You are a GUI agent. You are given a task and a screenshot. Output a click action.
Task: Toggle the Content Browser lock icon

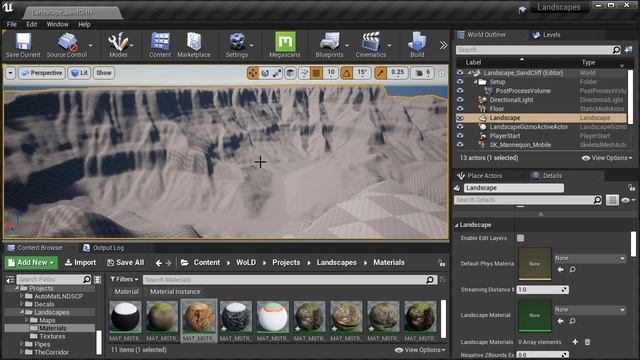point(442,263)
